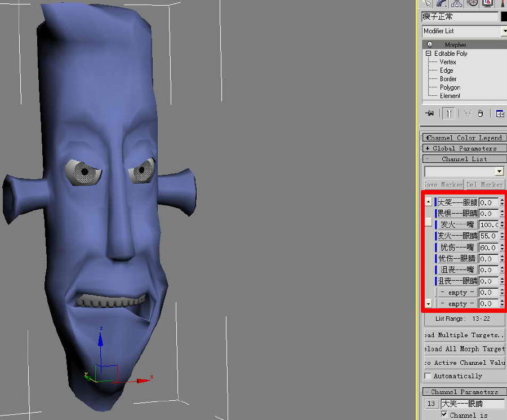The width and height of the screenshot is (507, 420).
Task: Toggle Show End Result icon
Action: coord(448,113)
